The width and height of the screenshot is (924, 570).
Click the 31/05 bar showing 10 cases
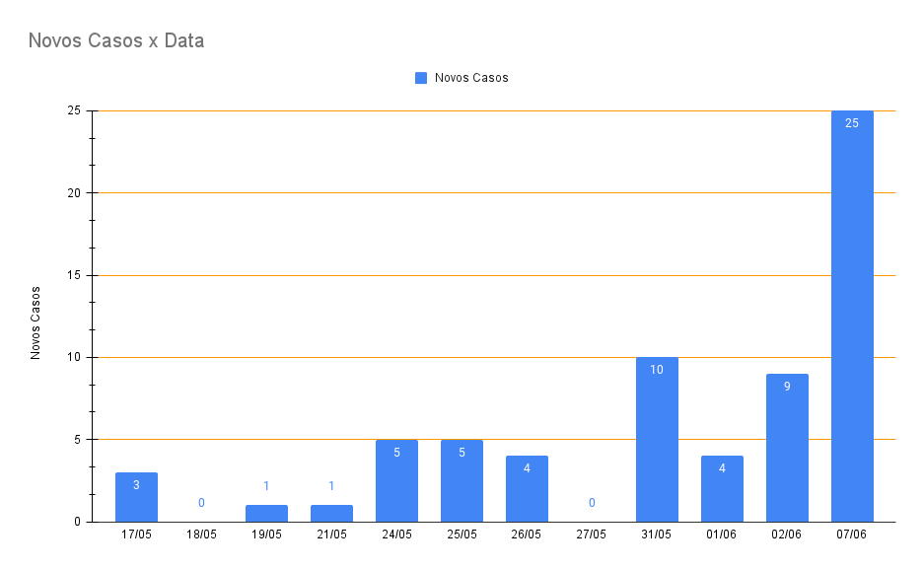(x=657, y=440)
